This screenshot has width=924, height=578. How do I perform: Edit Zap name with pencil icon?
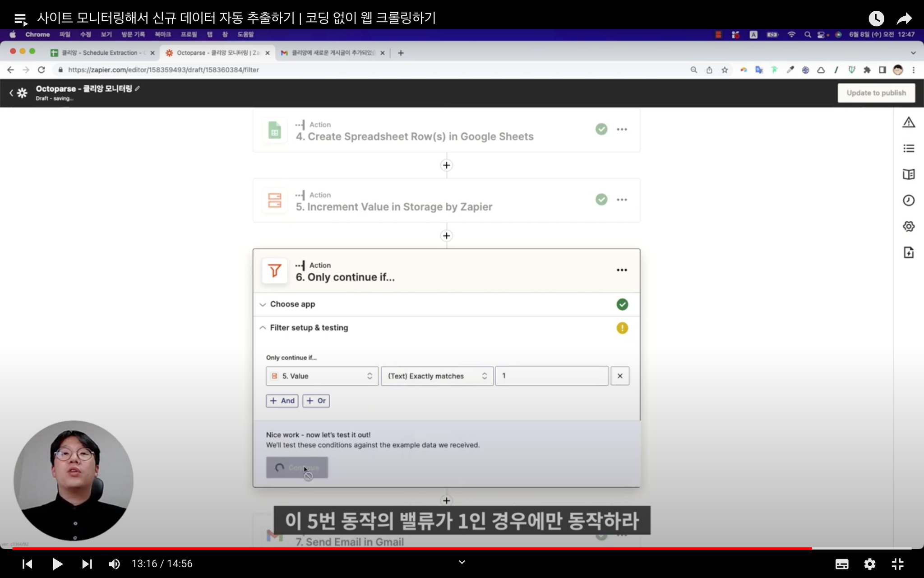[137, 89]
